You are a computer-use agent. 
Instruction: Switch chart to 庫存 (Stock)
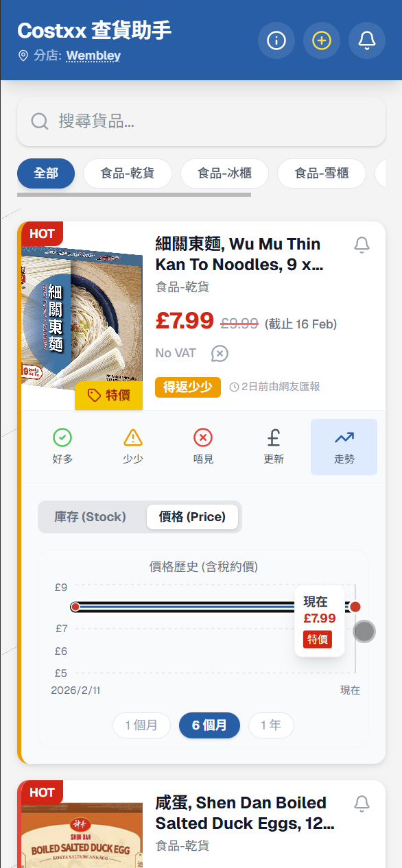click(91, 517)
